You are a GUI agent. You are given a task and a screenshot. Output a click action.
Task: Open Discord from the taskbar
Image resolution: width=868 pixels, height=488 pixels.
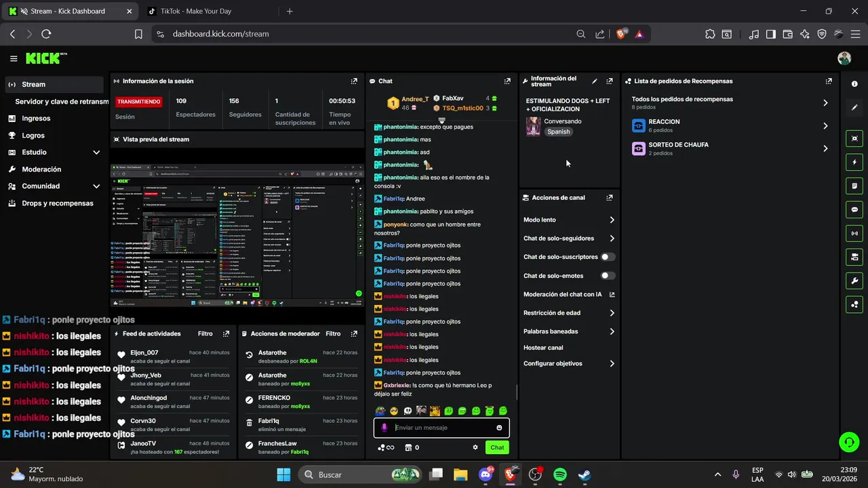click(486, 474)
